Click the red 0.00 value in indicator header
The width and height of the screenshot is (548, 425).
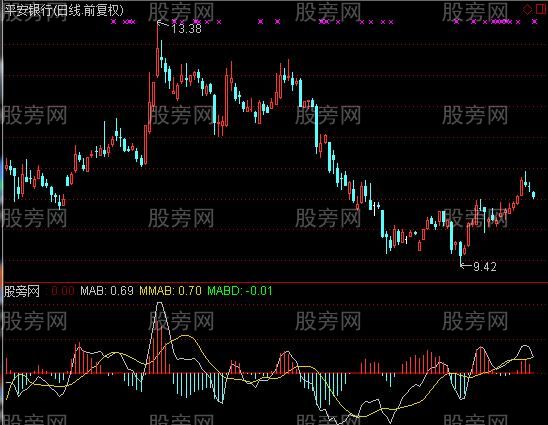[63, 291]
